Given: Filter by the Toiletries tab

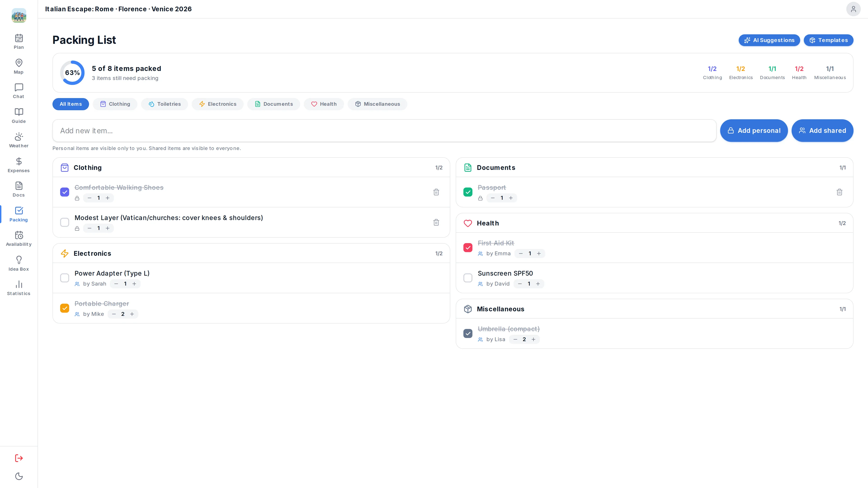Looking at the screenshot, I should pyautogui.click(x=164, y=104).
